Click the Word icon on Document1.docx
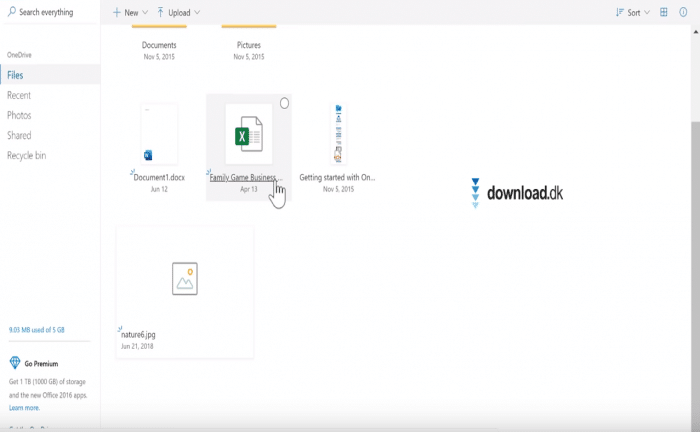 [x=148, y=155]
